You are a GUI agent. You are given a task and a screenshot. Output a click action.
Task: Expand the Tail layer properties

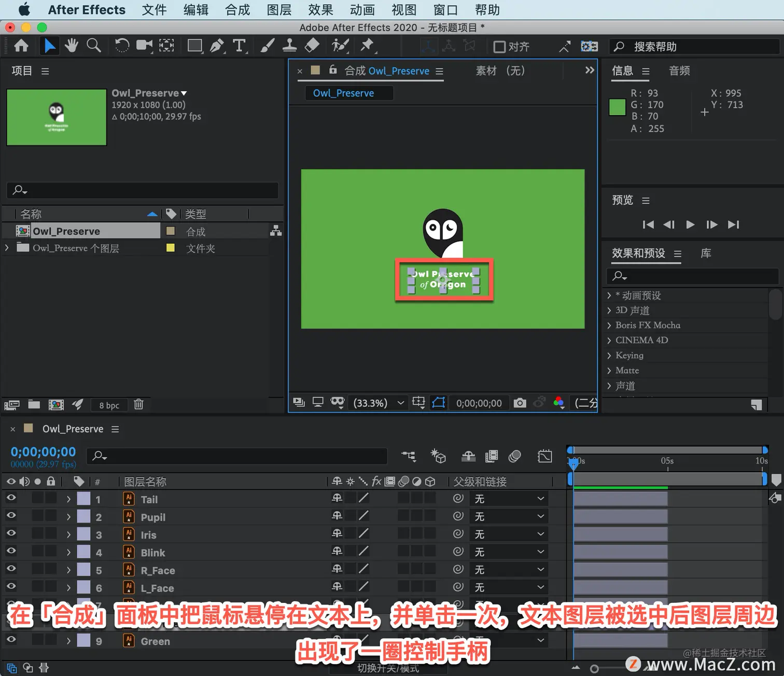point(68,499)
